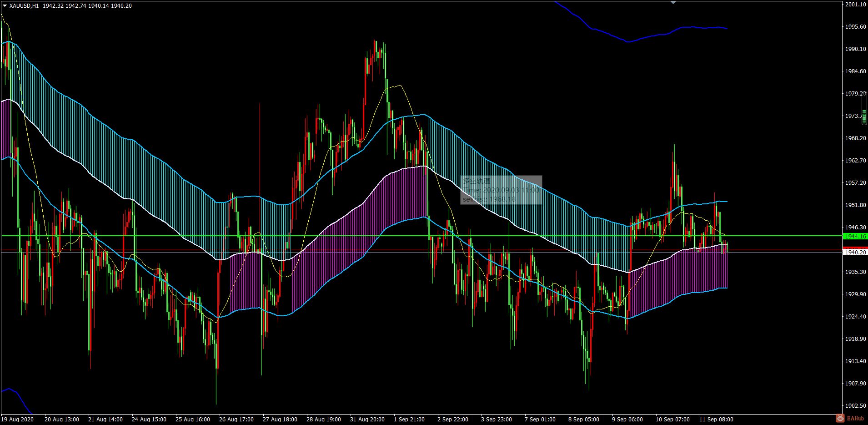Viewport: 868px width, 425px height.
Task: Click the gray chart shift marker at top
Action: 673,3
